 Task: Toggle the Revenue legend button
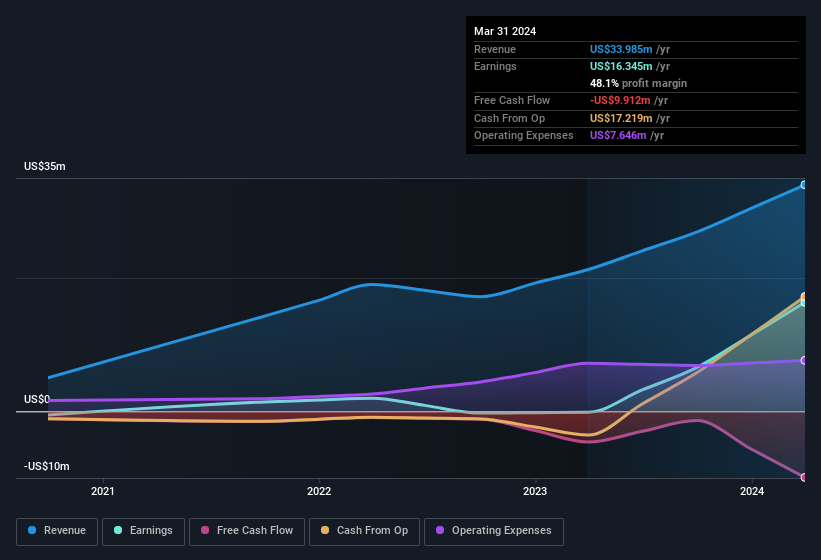pos(57,531)
